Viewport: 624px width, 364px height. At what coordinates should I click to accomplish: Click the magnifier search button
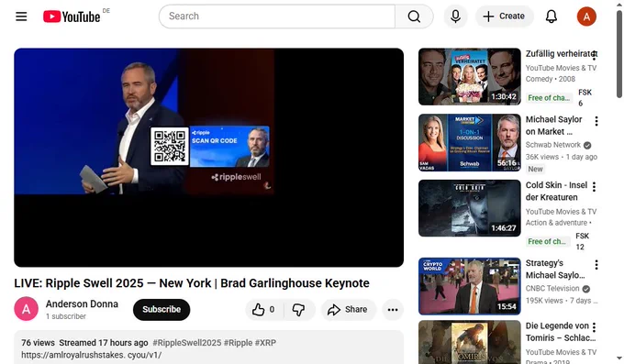pos(414,17)
